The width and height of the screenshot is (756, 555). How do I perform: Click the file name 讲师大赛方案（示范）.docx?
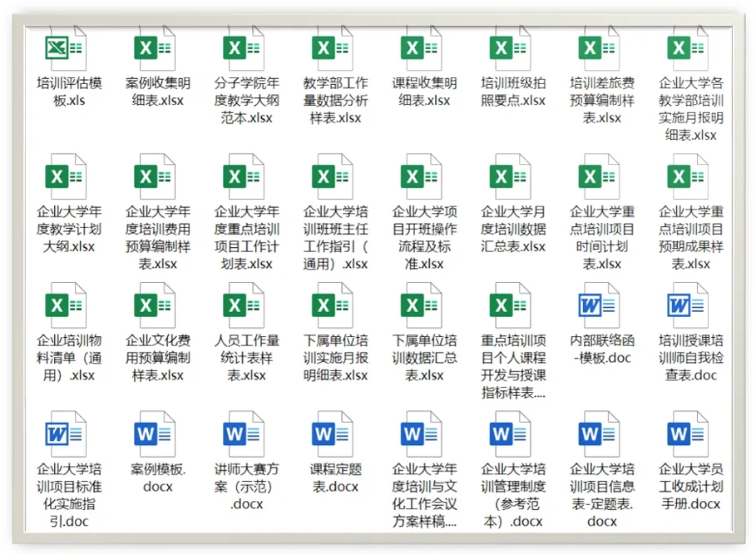246,487
